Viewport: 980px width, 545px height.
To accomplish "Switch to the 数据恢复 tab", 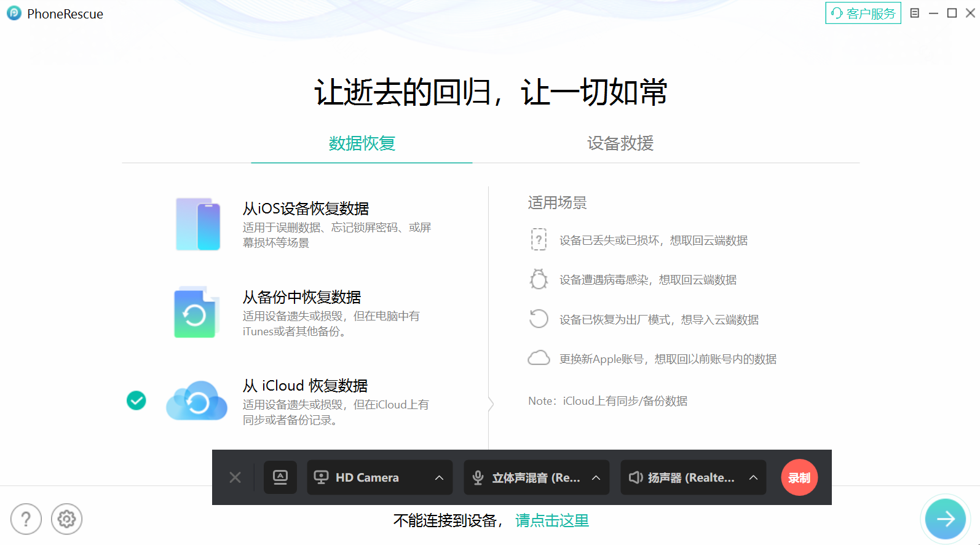I will pos(362,143).
